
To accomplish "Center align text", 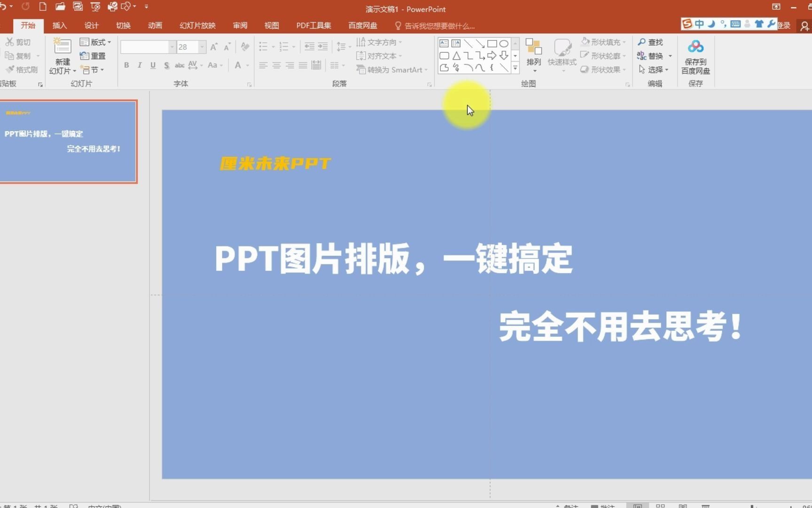I will (276, 65).
